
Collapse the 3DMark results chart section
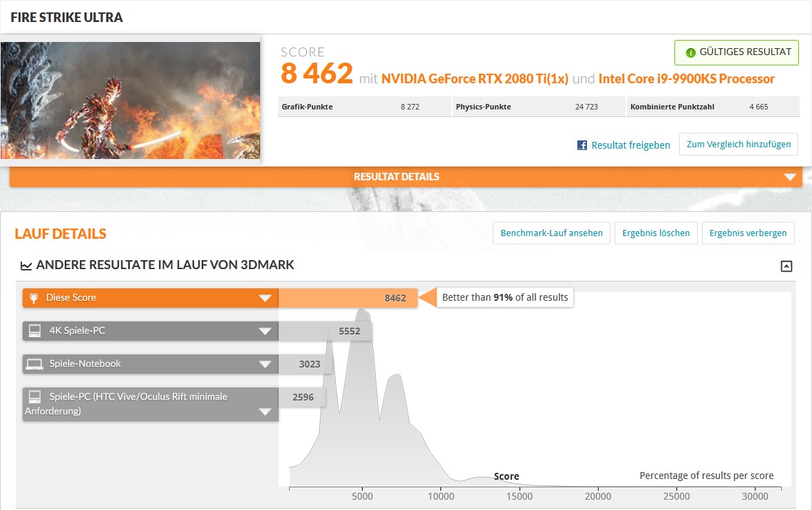[x=786, y=266]
